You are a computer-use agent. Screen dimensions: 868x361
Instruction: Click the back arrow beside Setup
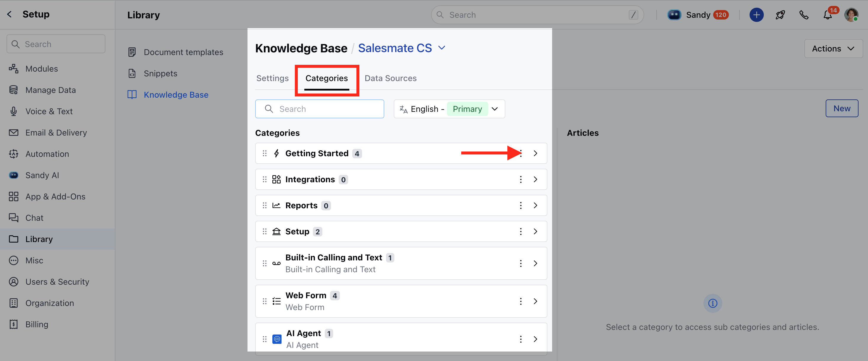coord(10,14)
